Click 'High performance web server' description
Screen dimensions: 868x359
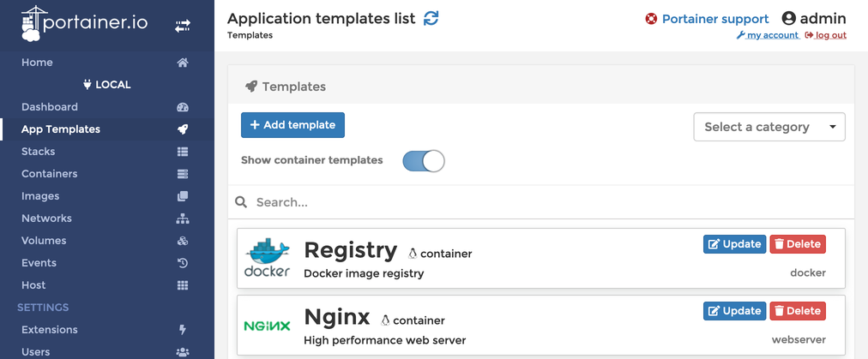tap(385, 340)
